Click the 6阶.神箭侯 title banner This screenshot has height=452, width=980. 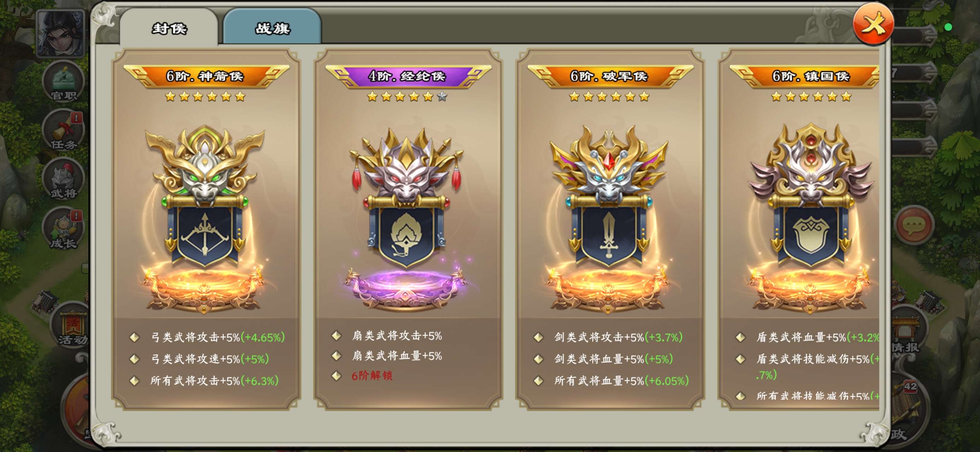click(206, 76)
